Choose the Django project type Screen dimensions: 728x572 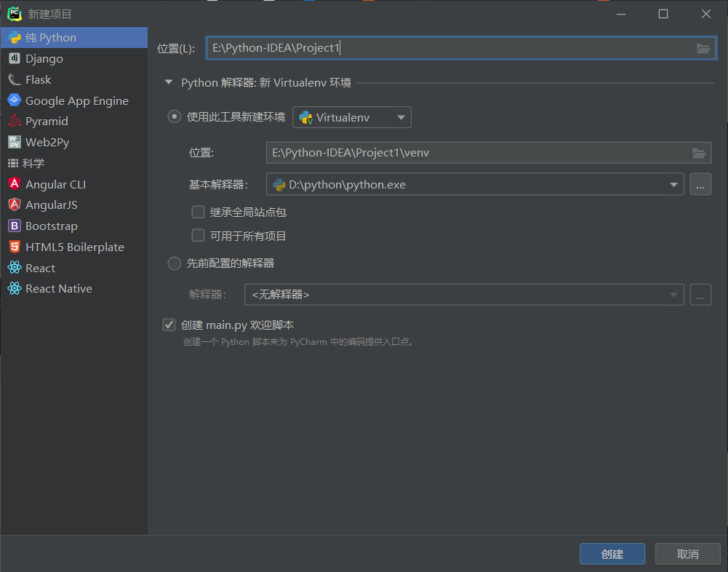tap(74, 58)
